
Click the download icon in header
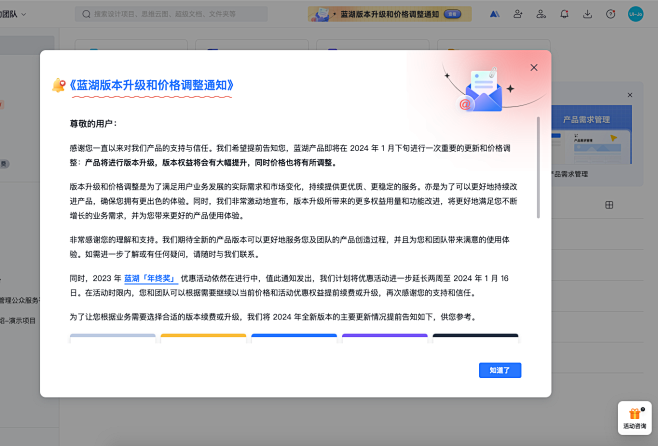click(588, 14)
